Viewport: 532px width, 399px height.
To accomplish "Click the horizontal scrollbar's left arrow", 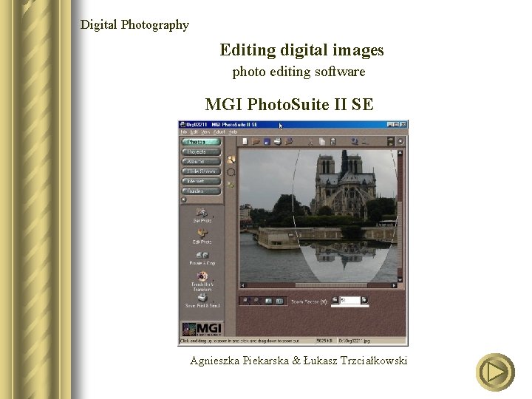I will click(242, 285).
